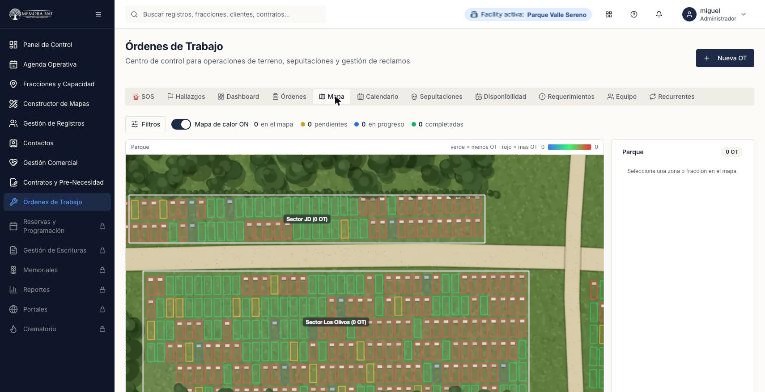Click the Constructor de Mapas tool icon
Viewport: 765px width, 392px height.
tap(14, 103)
